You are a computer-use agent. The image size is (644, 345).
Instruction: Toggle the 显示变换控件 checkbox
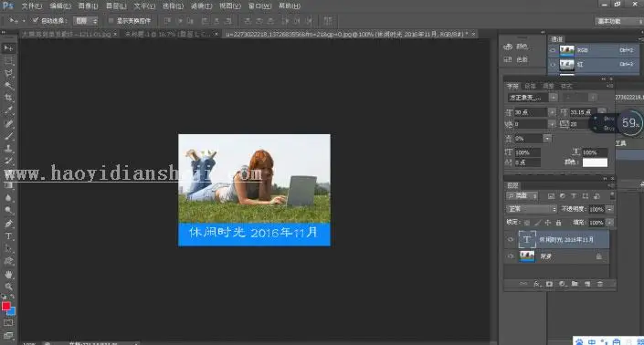click(x=111, y=20)
